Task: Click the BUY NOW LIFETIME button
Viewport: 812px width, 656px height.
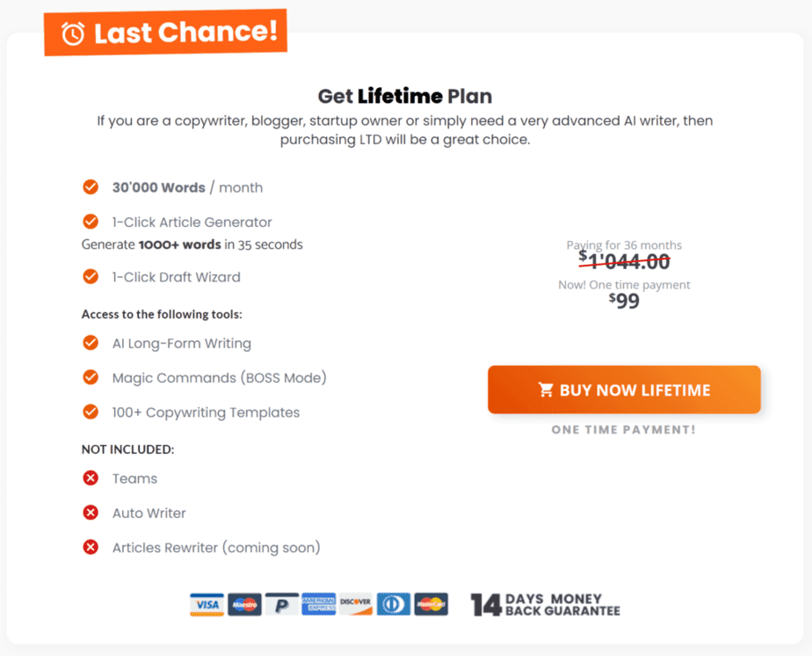Action: pyautogui.click(x=624, y=390)
